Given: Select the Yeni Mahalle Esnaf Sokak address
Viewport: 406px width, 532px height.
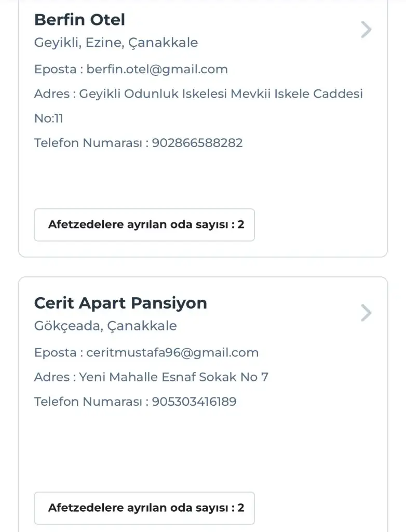Looking at the screenshot, I should pos(173,377).
